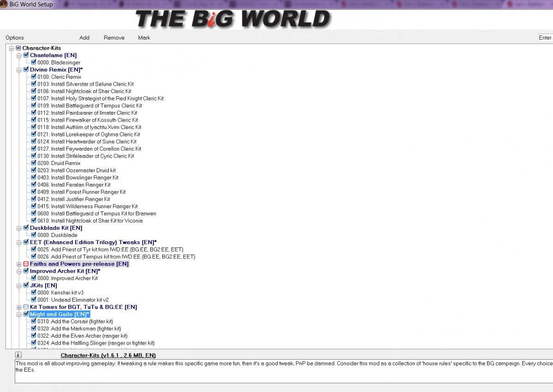Toggle the 0000: Bladesinger checkbox
Image resolution: width=553 pixels, height=392 pixels.
point(34,62)
